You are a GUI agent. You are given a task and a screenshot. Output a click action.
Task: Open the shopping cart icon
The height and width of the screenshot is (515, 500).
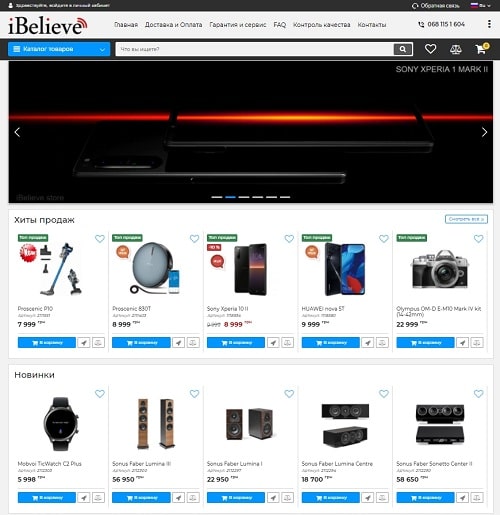[x=482, y=49]
